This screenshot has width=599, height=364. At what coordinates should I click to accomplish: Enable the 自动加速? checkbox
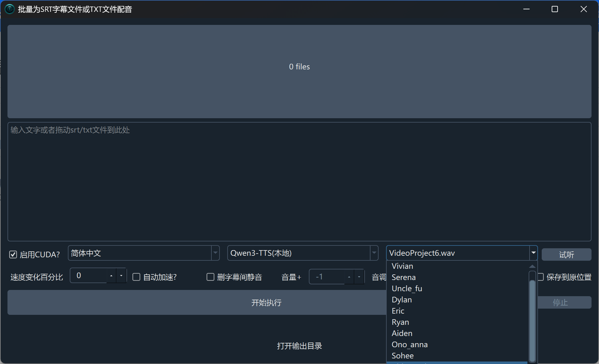(x=136, y=277)
